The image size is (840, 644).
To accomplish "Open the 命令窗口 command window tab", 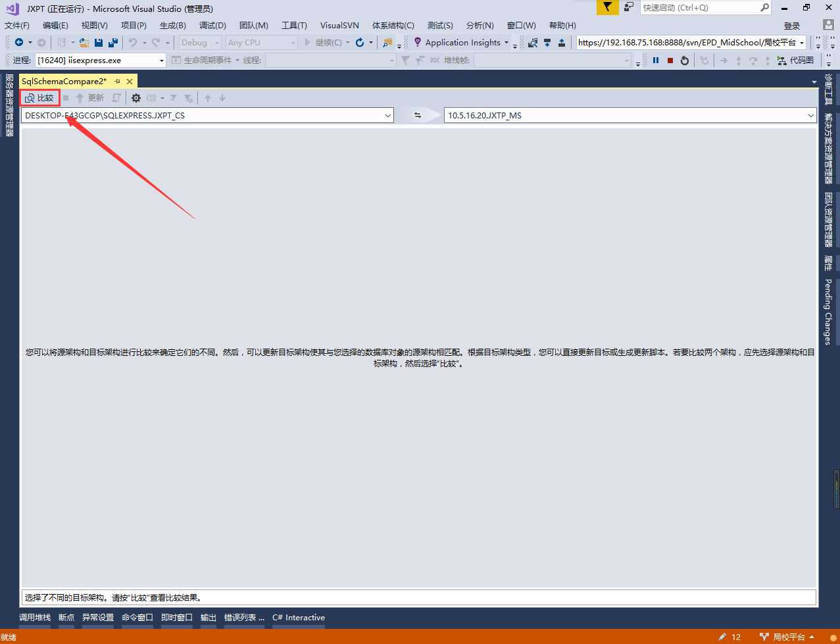I will coord(137,617).
